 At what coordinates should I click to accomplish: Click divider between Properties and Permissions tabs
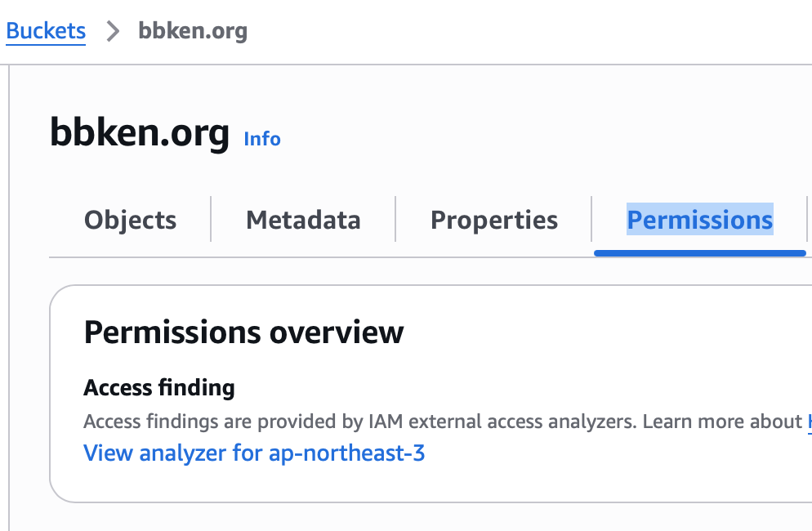pos(591,219)
